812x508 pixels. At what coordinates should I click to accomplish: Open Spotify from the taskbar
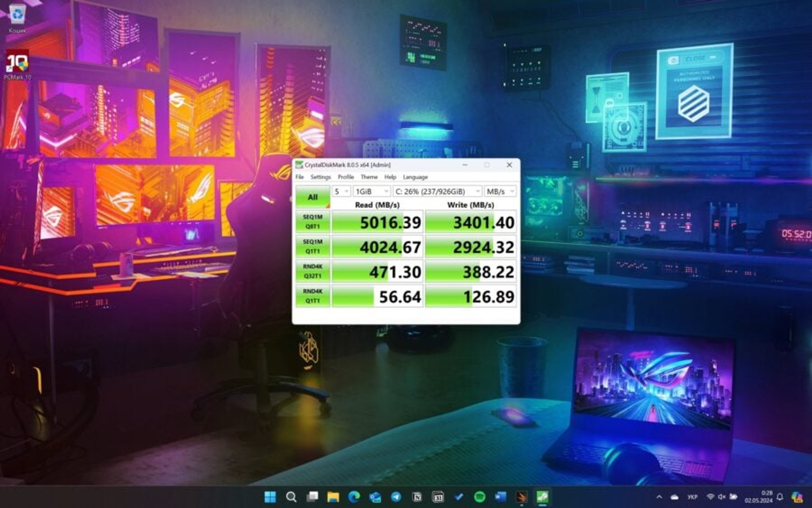[x=480, y=497]
